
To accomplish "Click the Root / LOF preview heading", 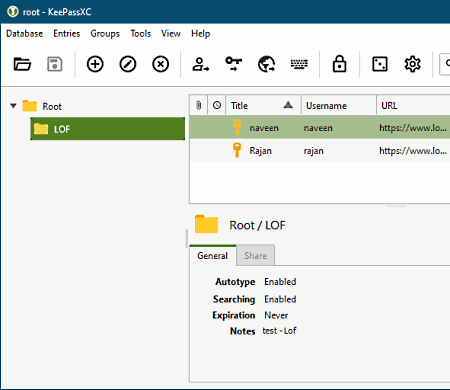I will 257,225.
